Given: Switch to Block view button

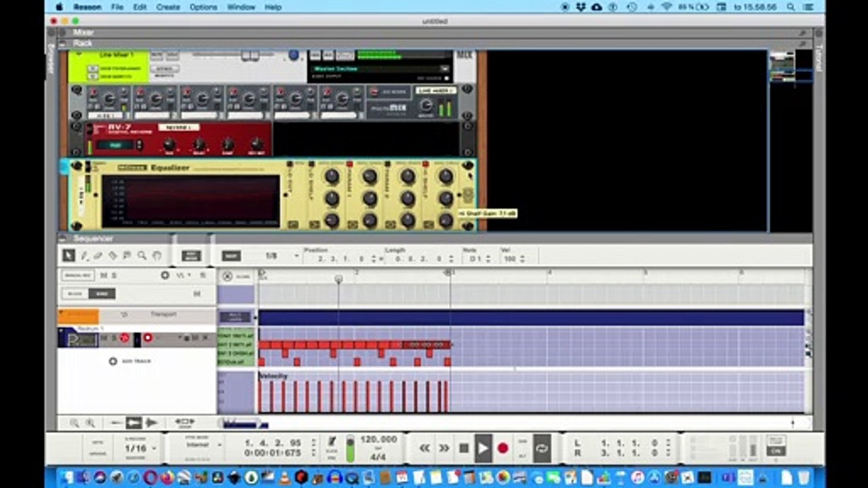Looking at the screenshot, I should (75, 293).
